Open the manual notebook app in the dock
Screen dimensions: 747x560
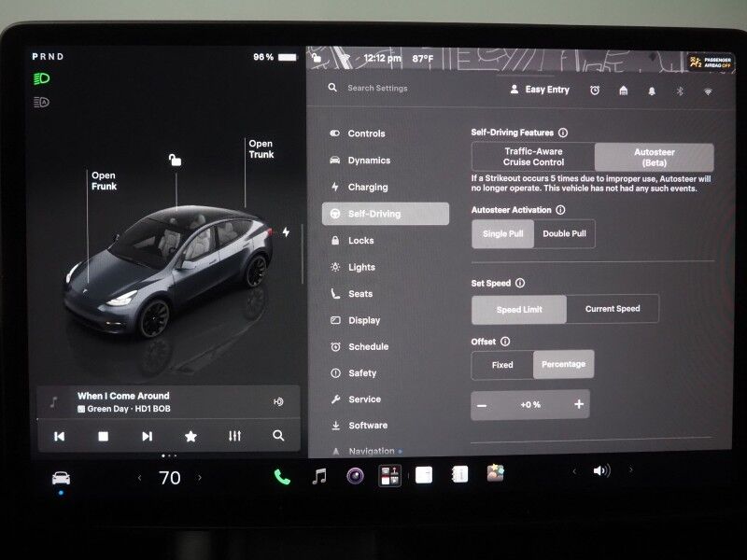click(x=459, y=474)
